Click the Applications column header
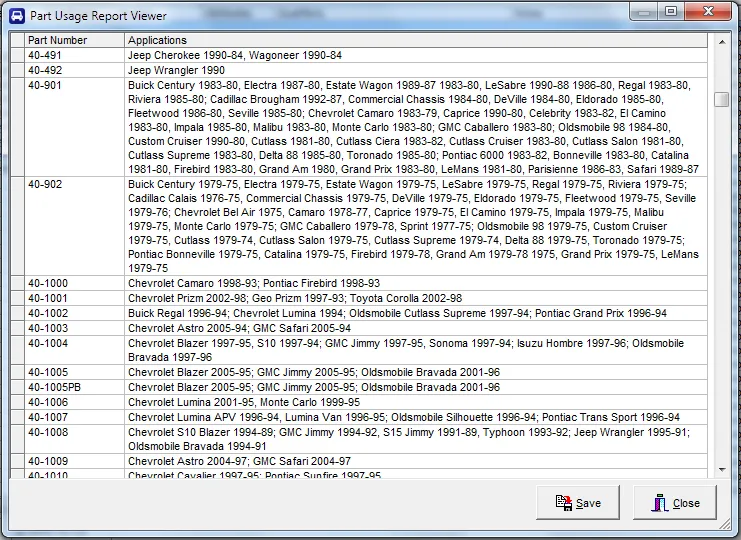The height and width of the screenshot is (540, 741). [x=416, y=40]
